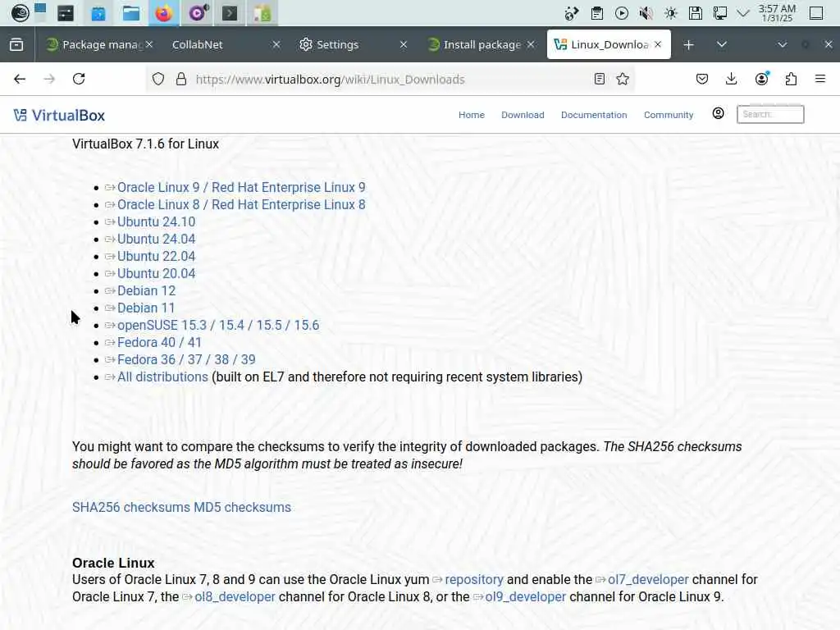This screenshot has height=630, width=840.
Task: Open the system settings taskbar icon
Action: (66, 13)
